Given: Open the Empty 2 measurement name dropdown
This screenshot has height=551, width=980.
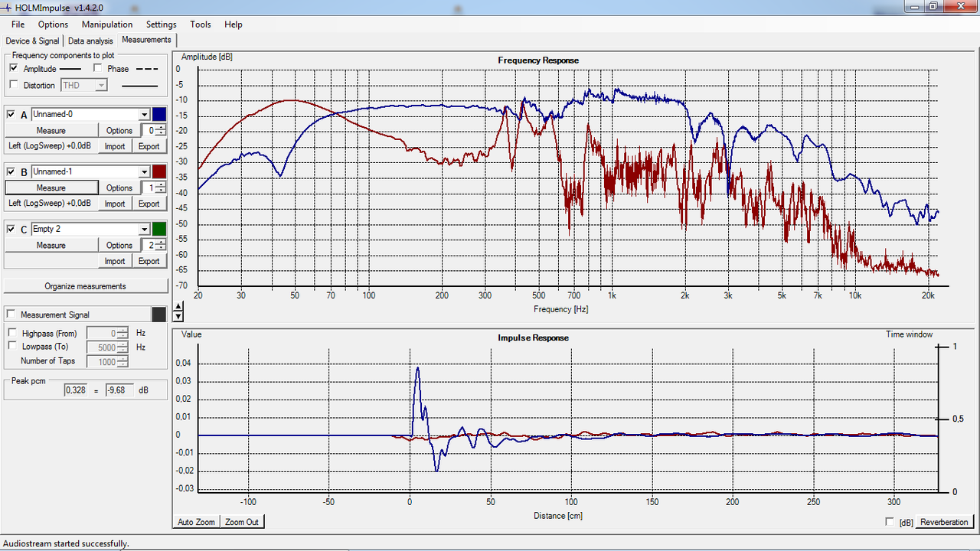Looking at the screenshot, I should 144,229.
